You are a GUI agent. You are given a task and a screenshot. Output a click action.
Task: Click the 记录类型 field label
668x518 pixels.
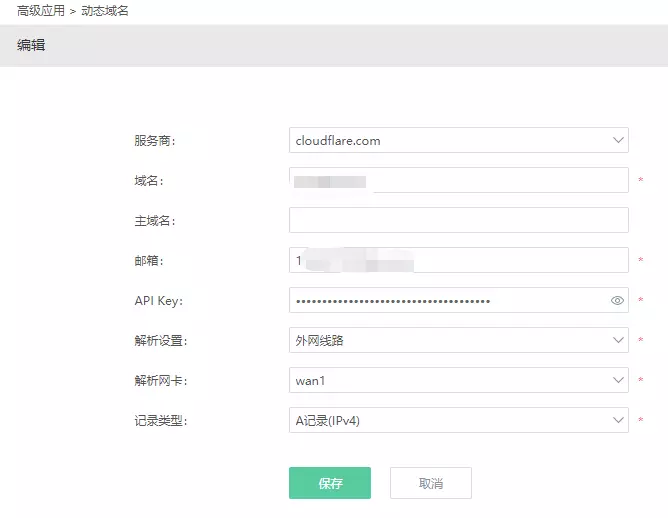tap(160, 420)
